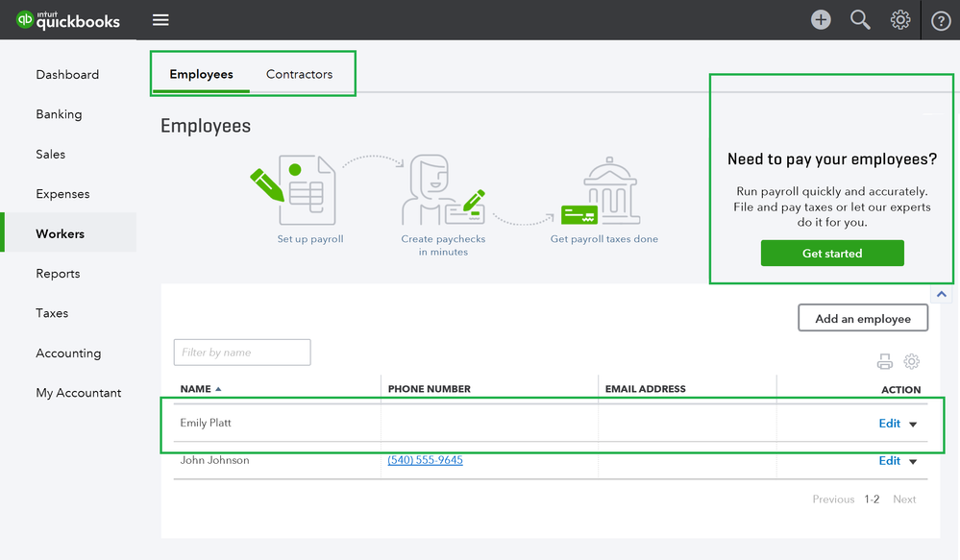This screenshot has height=560, width=960.
Task: Collapse the payroll banner with chevron
Action: tap(941, 294)
